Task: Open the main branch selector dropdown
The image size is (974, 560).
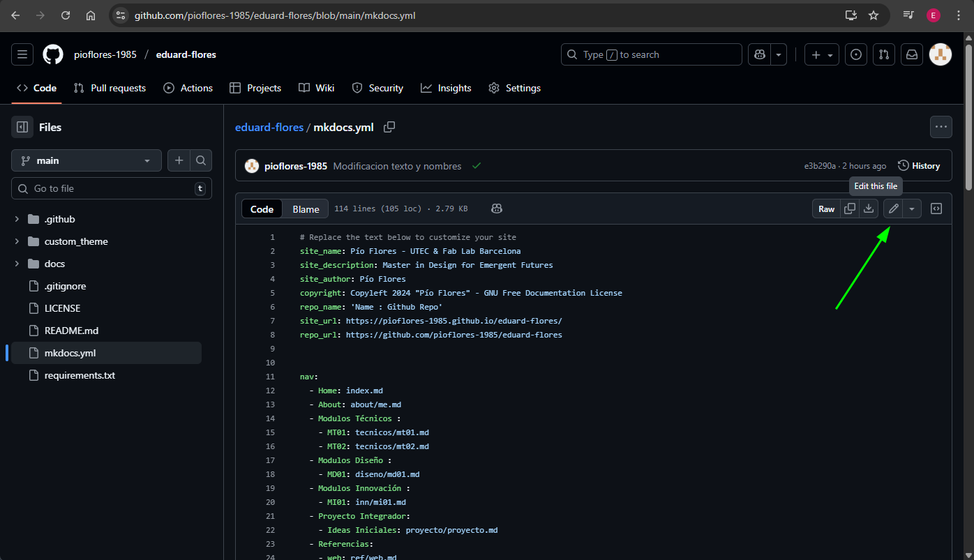Action: coord(87,160)
